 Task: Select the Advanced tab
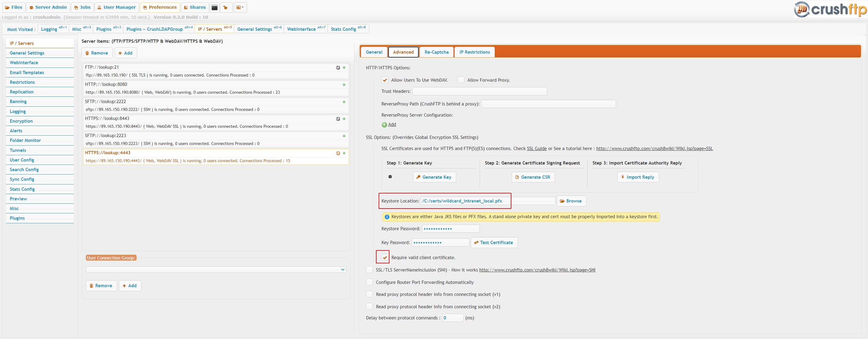pos(403,52)
